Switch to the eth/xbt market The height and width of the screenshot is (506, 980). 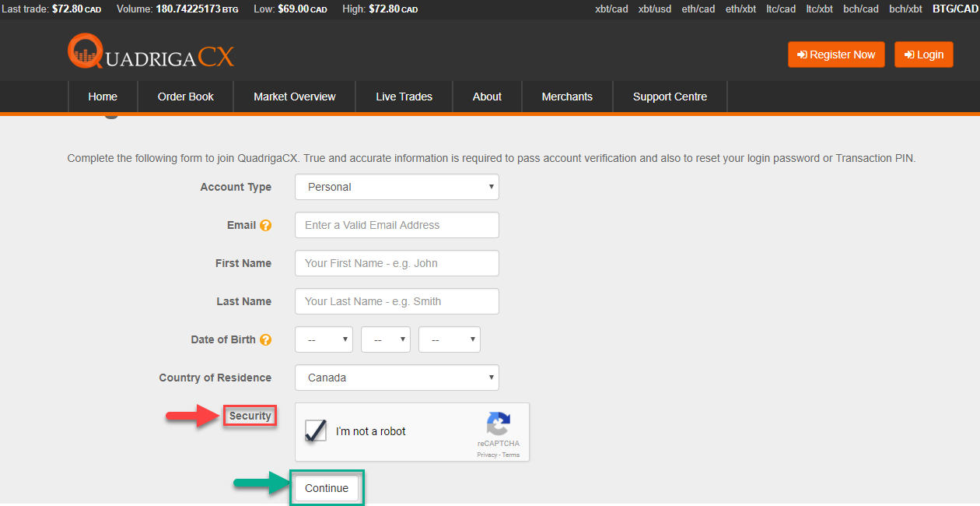pos(740,9)
